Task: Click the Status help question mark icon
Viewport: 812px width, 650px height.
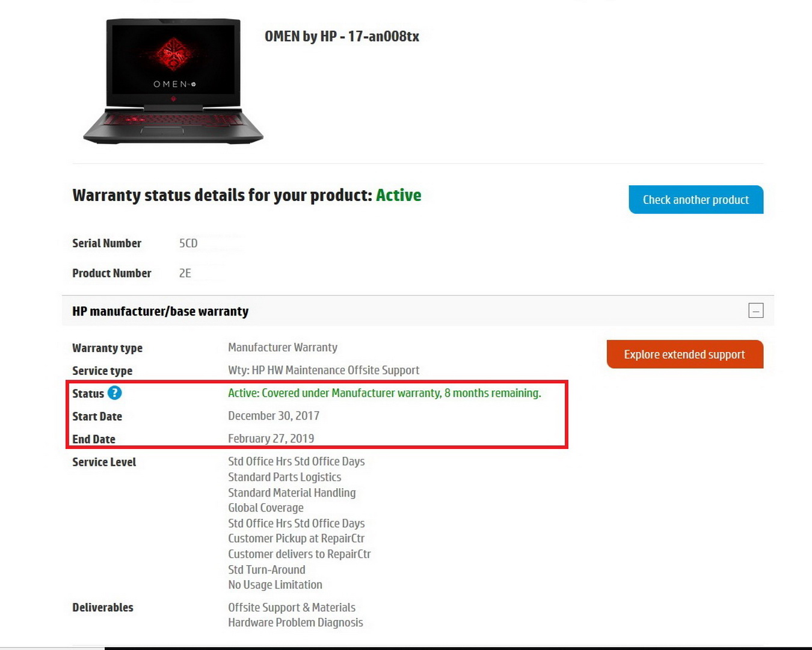Action: 114,393
